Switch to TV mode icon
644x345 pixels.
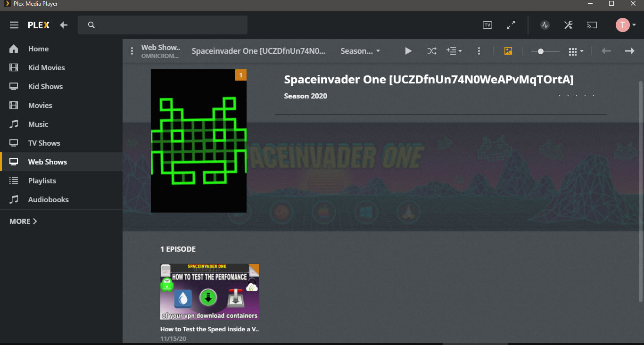(487, 25)
